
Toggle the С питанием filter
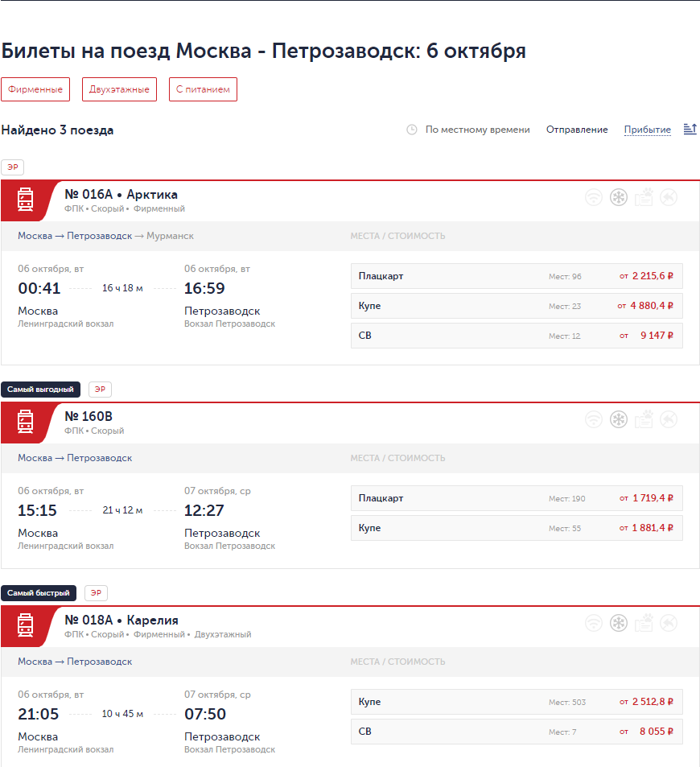point(204,89)
